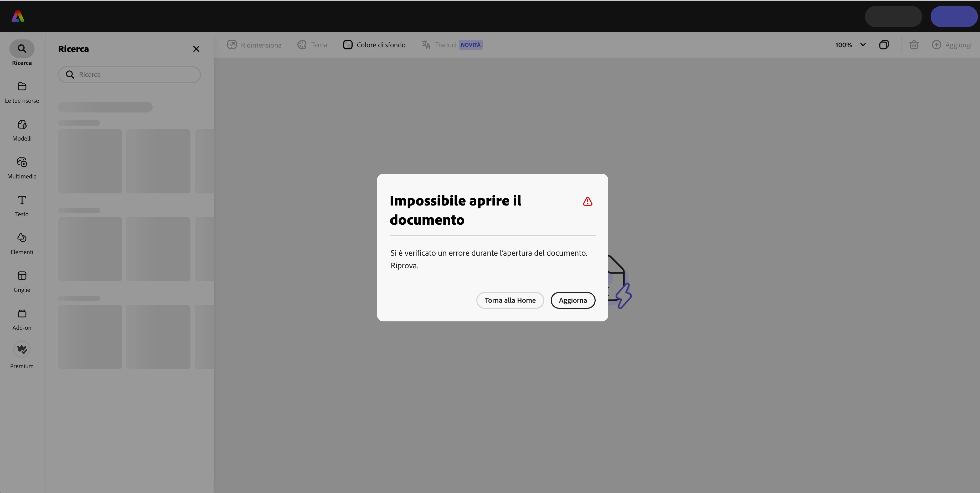980x493 pixels.
Task: Open the Traduci translate option
Action: [439, 45]
